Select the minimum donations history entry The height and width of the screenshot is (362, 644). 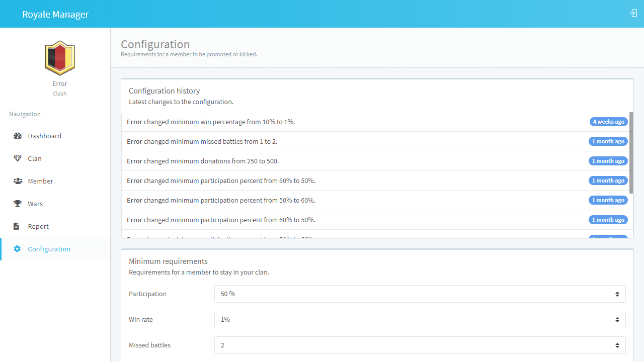(x=203, y=161)
